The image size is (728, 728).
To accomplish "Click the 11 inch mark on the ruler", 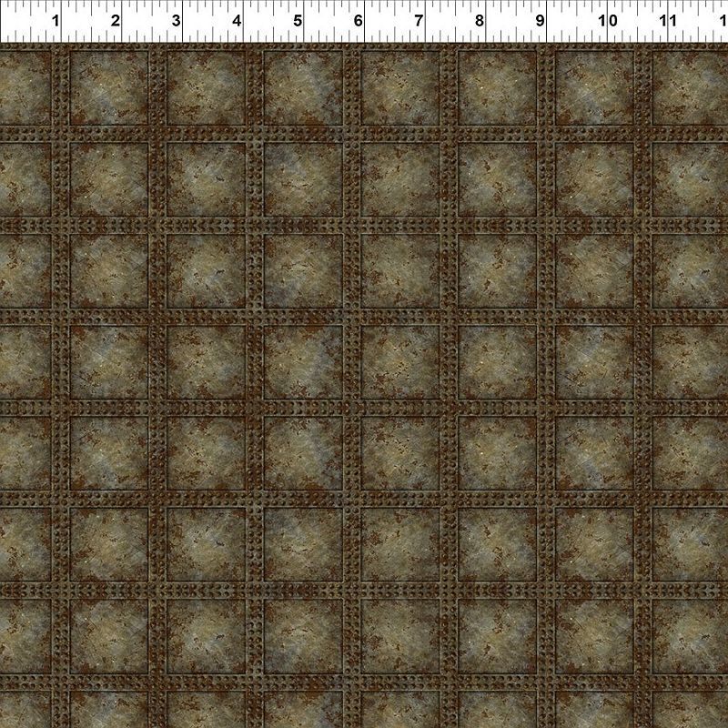I will click(668, 21).
